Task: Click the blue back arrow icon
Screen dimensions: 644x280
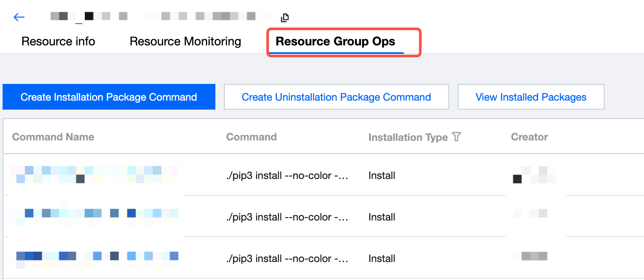Action: click(x=19, y=17)
